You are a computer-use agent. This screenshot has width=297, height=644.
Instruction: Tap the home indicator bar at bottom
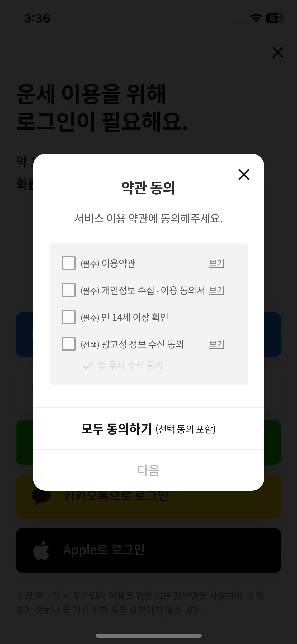(149, 636)
